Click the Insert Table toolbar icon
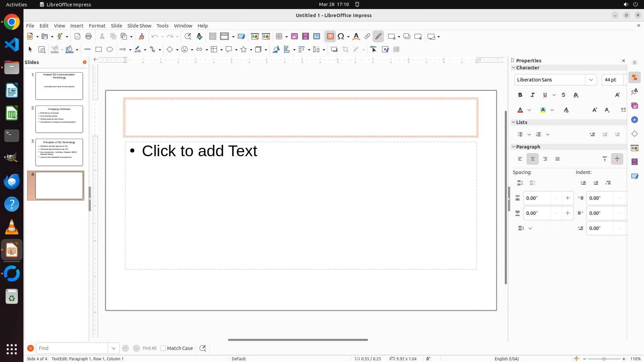 click(x=279, y=37)
